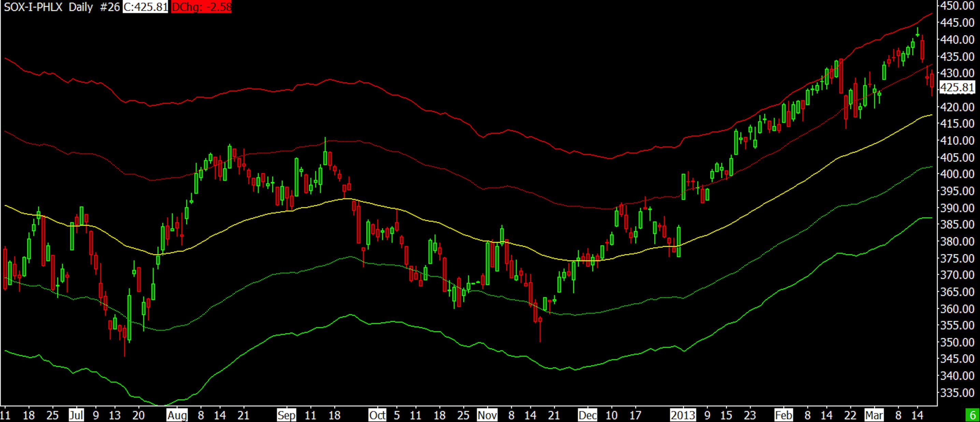
Task: Click the red 'DChg: -2.58' indicator
Action: (x=201, y=7)
